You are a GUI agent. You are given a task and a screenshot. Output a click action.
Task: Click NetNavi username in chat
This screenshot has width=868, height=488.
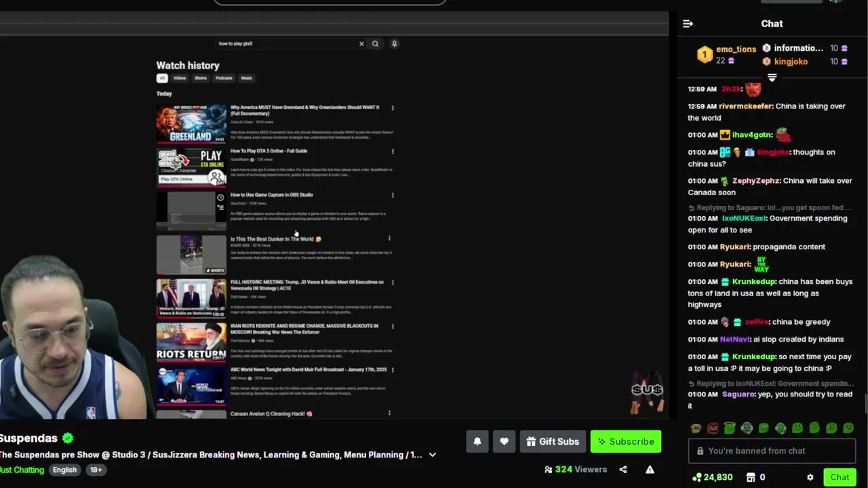[x=735, y=339]
